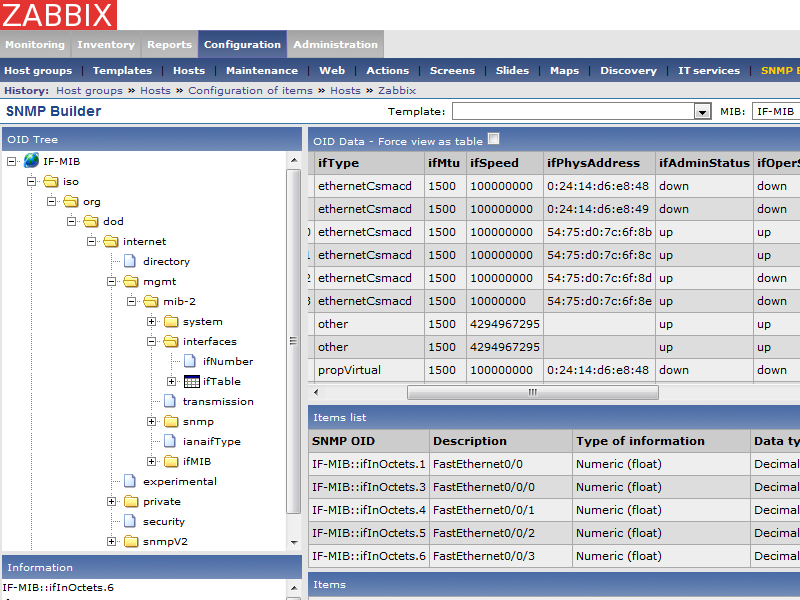The width and height of the screenshot is (800, 600).
Task: Click the private folder icon
Action: point(131,501)
